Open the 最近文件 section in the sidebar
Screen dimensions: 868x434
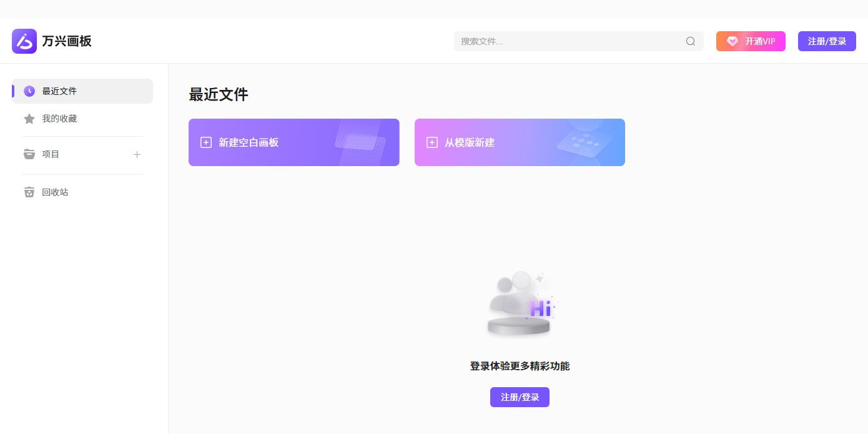[x=59, y=91]
